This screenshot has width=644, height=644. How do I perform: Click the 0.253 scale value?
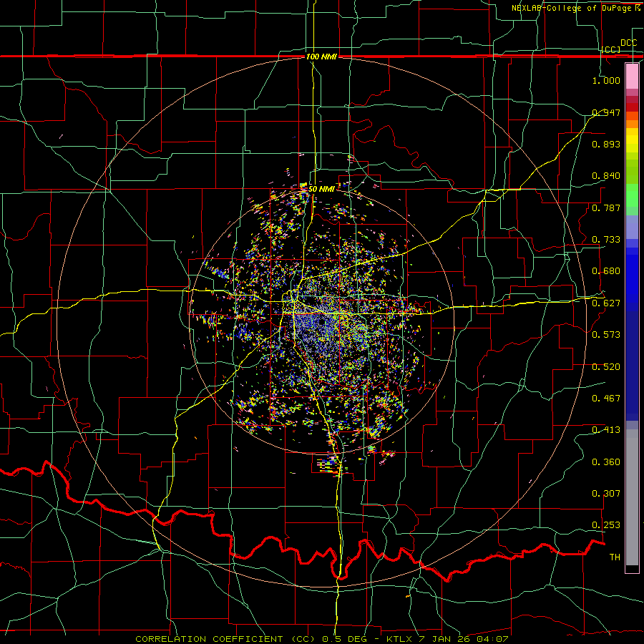coord(606,525)
